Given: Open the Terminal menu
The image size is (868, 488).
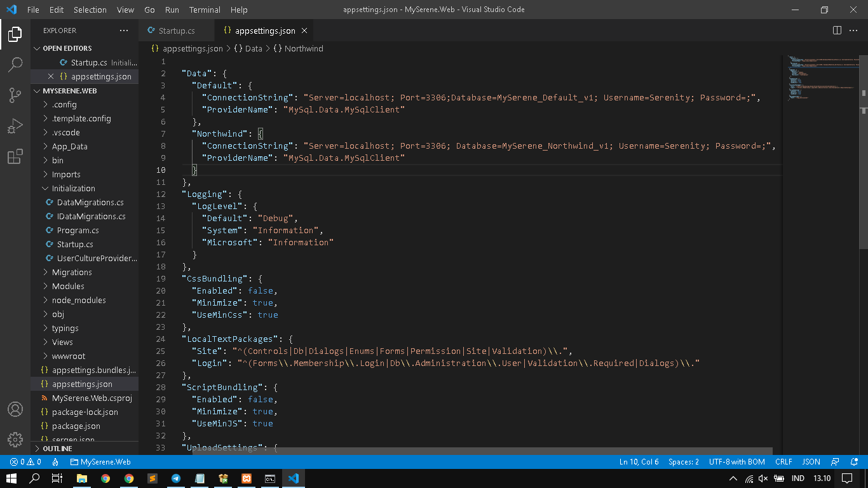Looking at the screenshot, I should 204,10.
